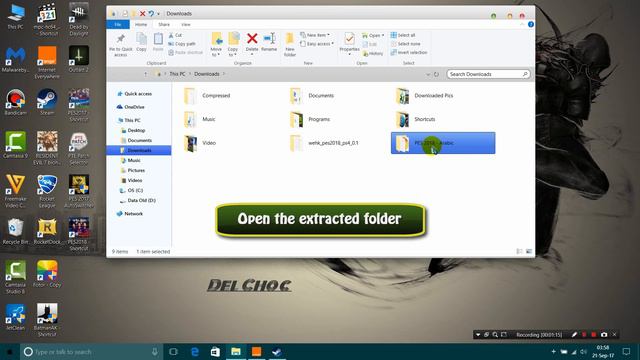This screenshot has width=640, height=360.
Task: Stop the recording with red square
Action: pos(593,335)
